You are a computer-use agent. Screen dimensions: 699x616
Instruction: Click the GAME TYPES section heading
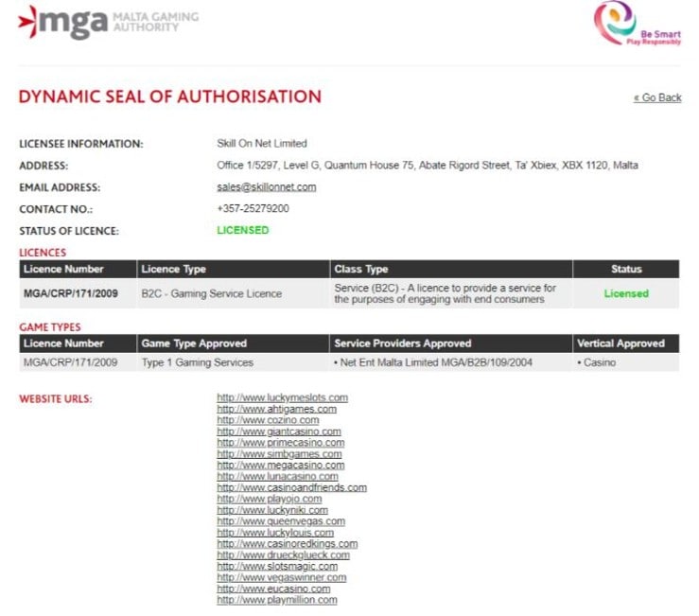coord(50,327)
